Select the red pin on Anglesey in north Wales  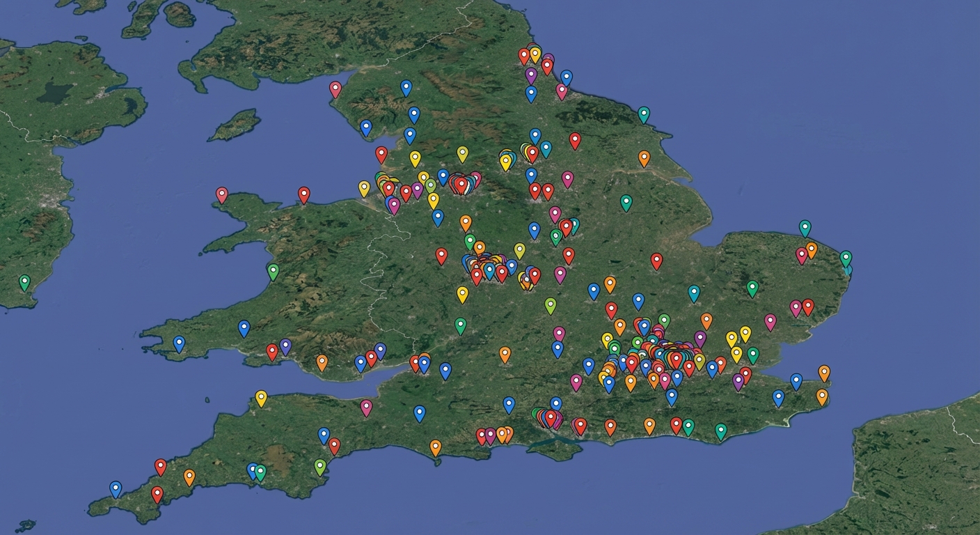pos(222,192)
